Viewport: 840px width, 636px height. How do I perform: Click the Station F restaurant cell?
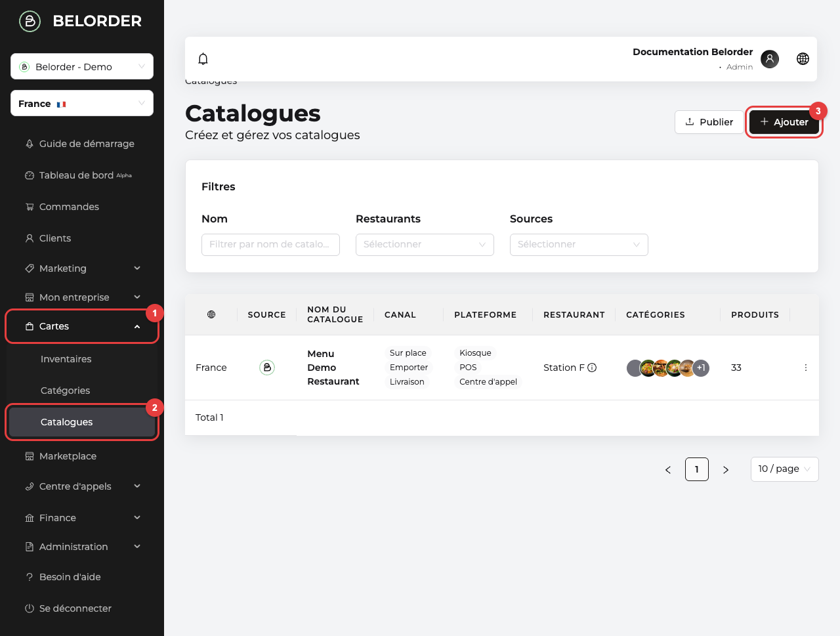[x=564, y=368]
